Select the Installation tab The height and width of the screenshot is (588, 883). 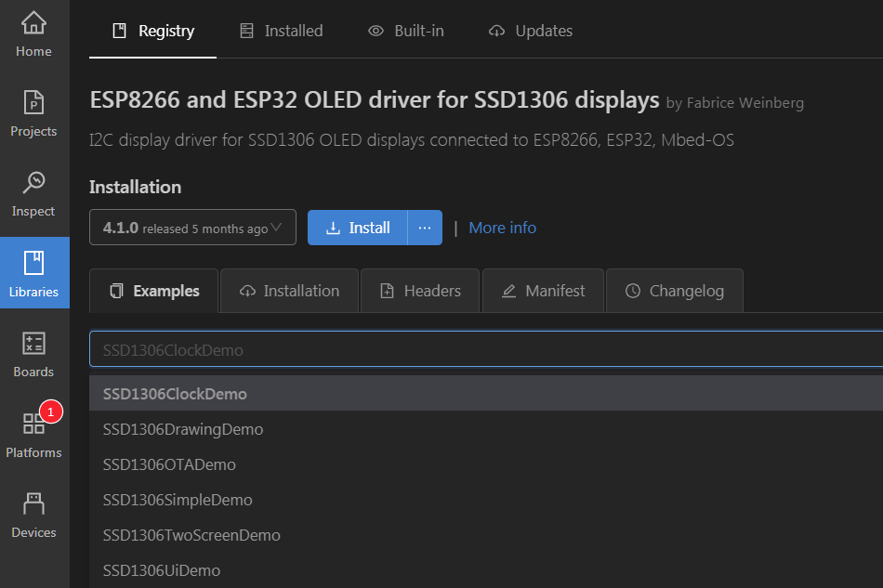[289, 291]
